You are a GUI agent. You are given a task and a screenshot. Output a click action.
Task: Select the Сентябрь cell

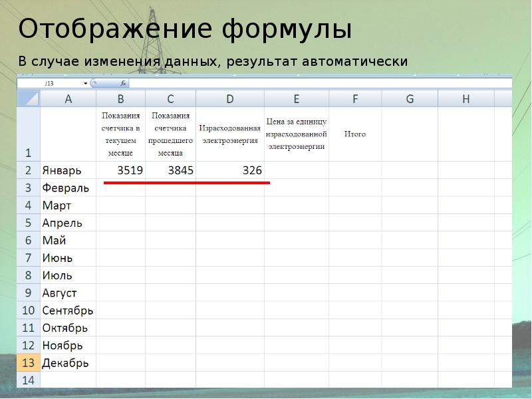coord(68,311)
